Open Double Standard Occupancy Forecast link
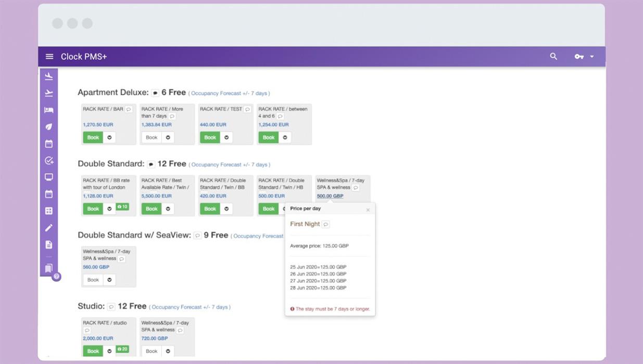This screenshot has height=364, width=643. tap(230, 165)
